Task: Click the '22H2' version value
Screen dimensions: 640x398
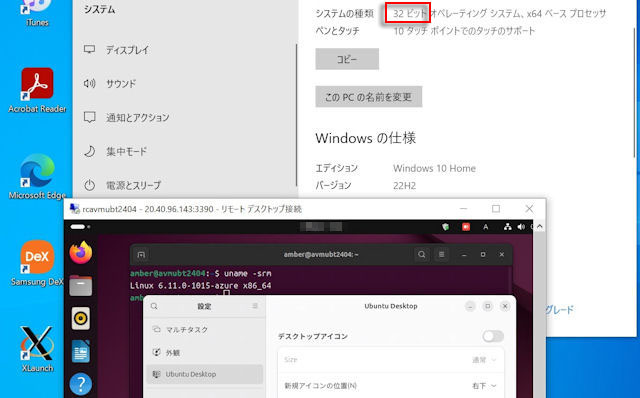Action: [x=404, y=186]
